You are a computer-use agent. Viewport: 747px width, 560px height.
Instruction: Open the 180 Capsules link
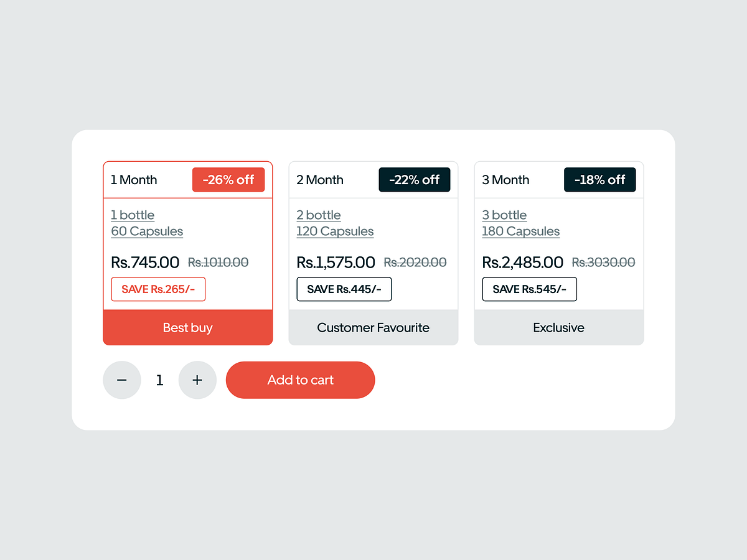(520, 231)
